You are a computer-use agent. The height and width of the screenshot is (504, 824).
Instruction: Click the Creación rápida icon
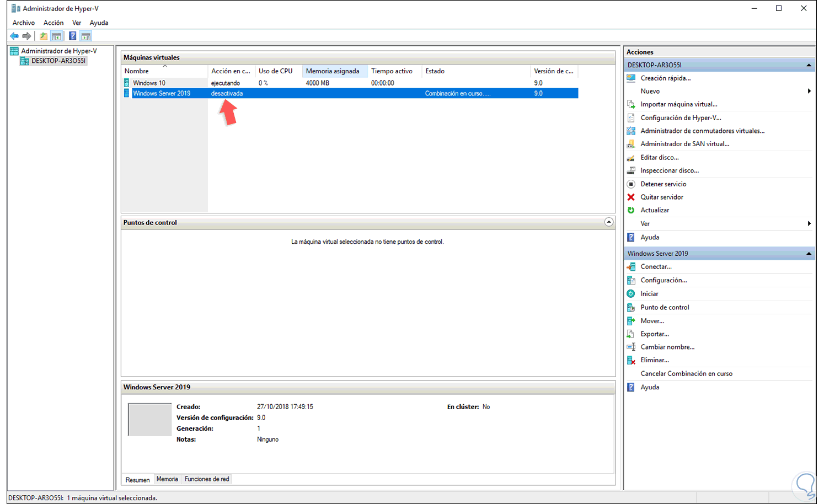631,78
